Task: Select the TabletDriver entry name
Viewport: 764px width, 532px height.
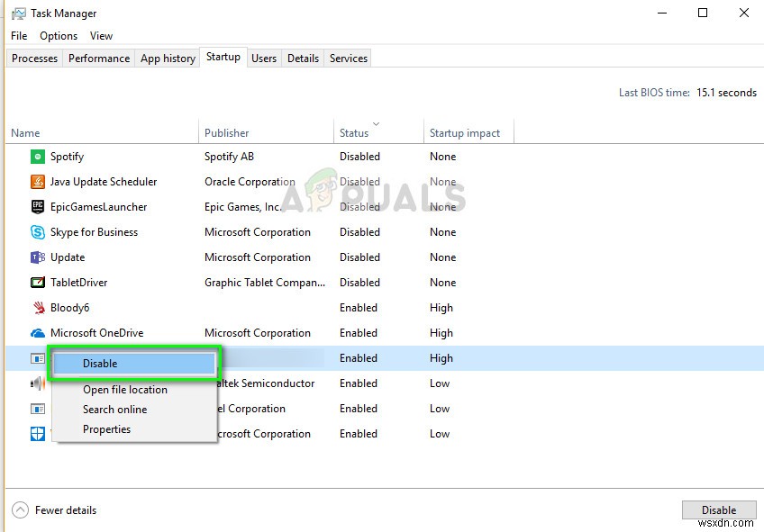Action: (x=79, y=283)
